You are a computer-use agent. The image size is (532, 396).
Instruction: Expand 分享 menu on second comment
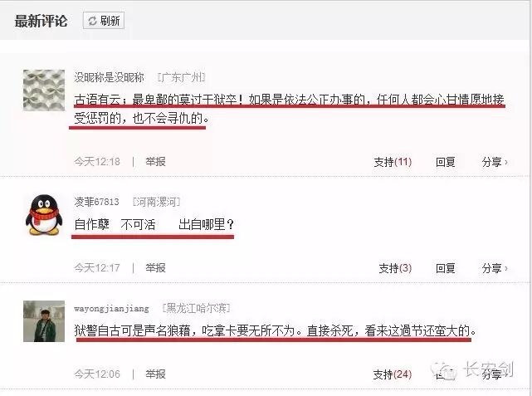(x=495, y=268)
